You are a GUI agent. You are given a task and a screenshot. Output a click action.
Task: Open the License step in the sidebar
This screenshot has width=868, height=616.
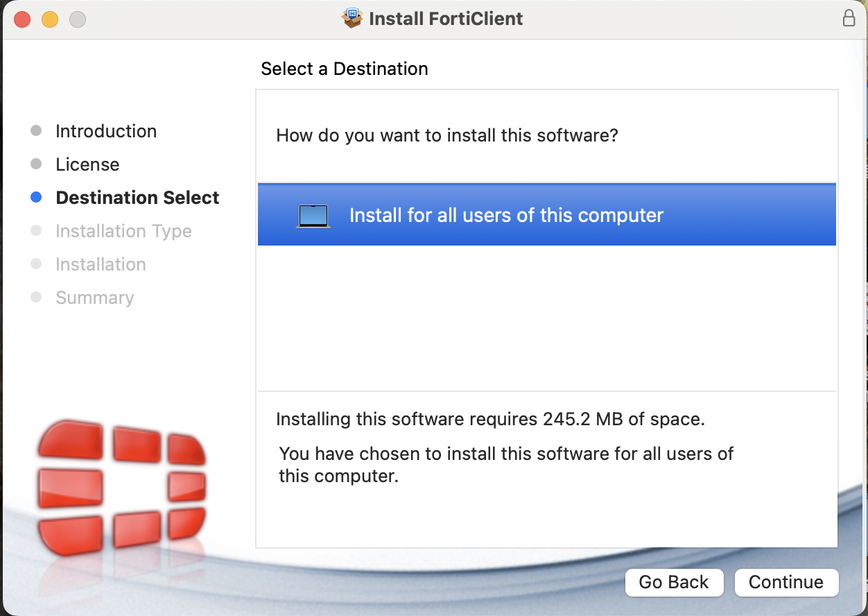point(87,164)
